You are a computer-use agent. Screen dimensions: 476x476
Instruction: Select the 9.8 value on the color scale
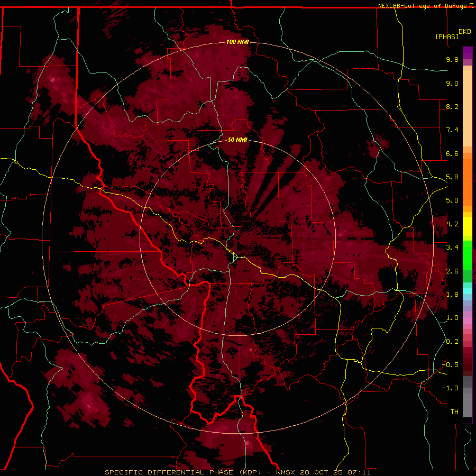(x=452, y=59)
